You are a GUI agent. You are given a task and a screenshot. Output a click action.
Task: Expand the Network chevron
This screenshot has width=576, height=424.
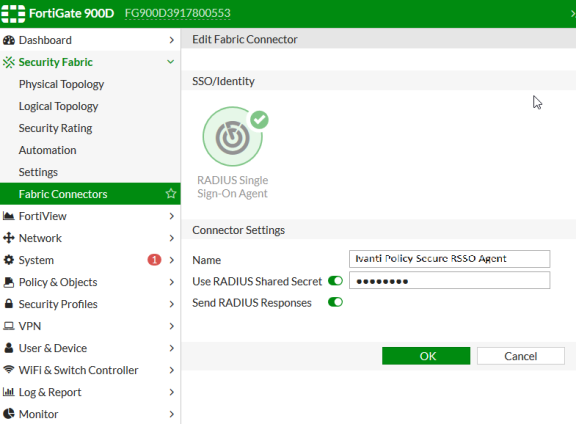click(171, 238)
